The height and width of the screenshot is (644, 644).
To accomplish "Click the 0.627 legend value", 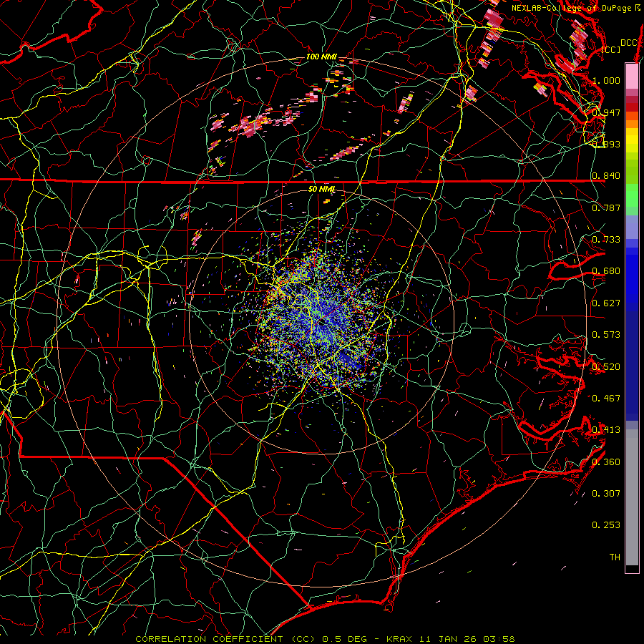I will coord(606,303).
